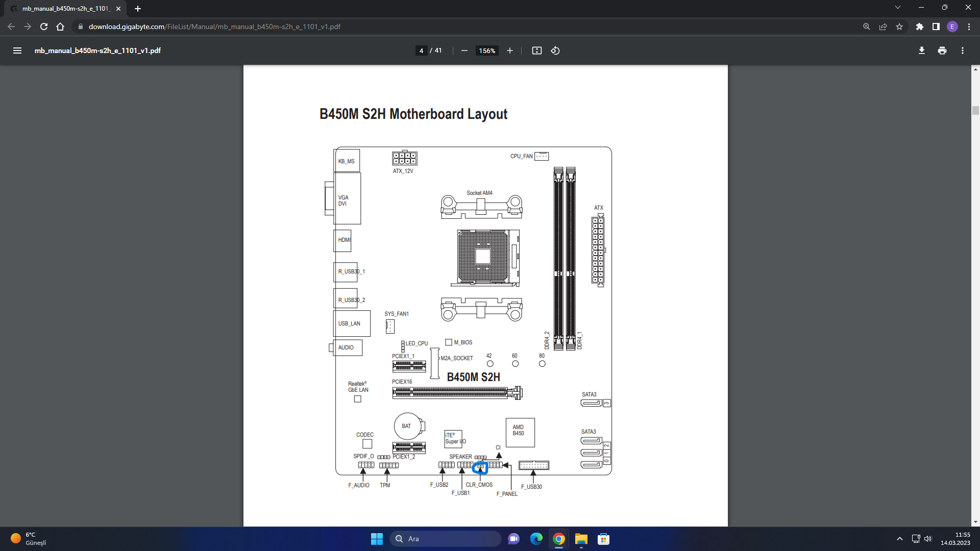Open the PDF sidebar menu hamburger icon
This screenshot has height=551, width=980.
(17, 51)
